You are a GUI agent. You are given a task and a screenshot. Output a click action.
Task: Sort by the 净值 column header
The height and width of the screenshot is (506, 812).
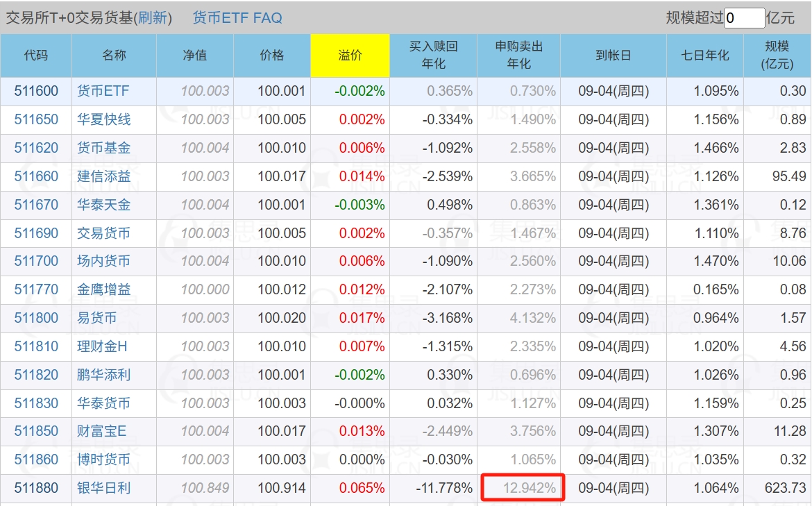(195, 56)
